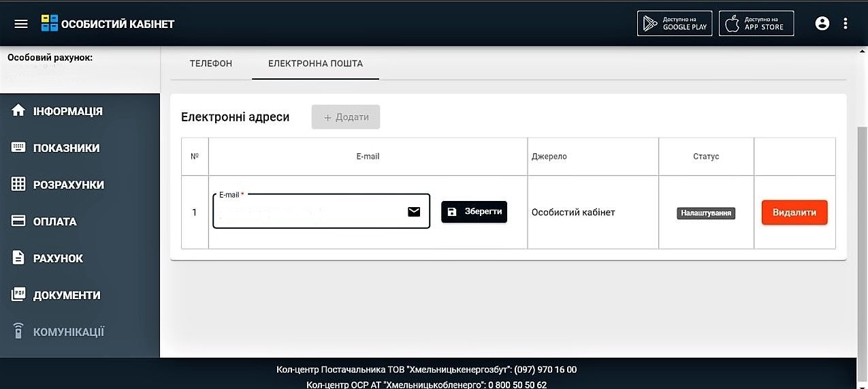Click the Налаштування status badge
The image size is (868, 389).
click(x=706, y=213)
